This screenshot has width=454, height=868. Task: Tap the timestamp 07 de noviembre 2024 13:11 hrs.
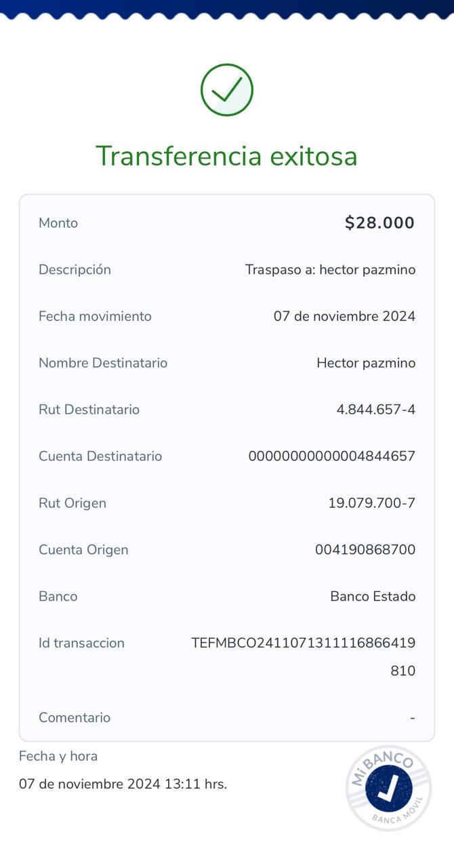(x=123, y=785)
